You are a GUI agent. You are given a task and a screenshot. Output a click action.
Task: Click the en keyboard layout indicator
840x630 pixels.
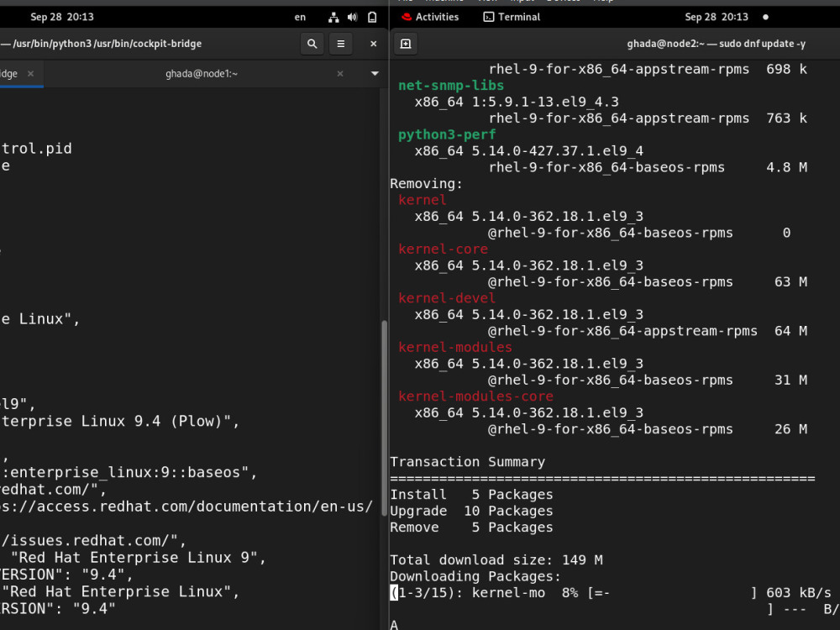300,16
